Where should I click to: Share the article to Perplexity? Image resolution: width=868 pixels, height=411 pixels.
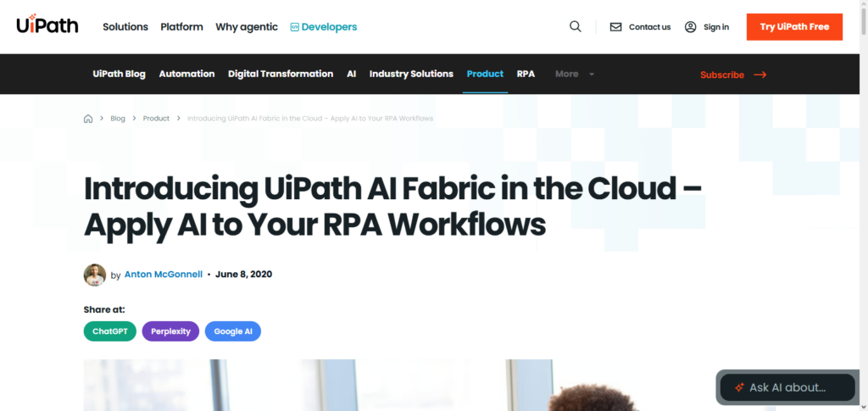(x=170, y=331)
